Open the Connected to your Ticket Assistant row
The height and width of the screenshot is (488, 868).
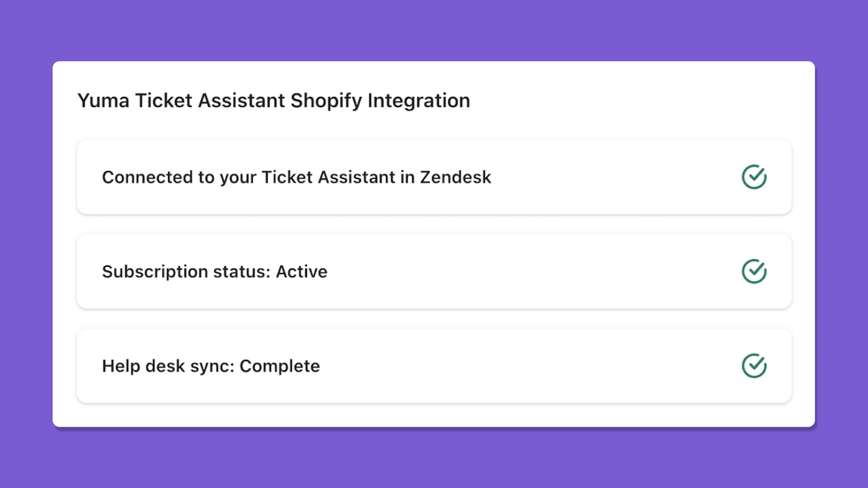pyautogui.click(x=434, y=177)
